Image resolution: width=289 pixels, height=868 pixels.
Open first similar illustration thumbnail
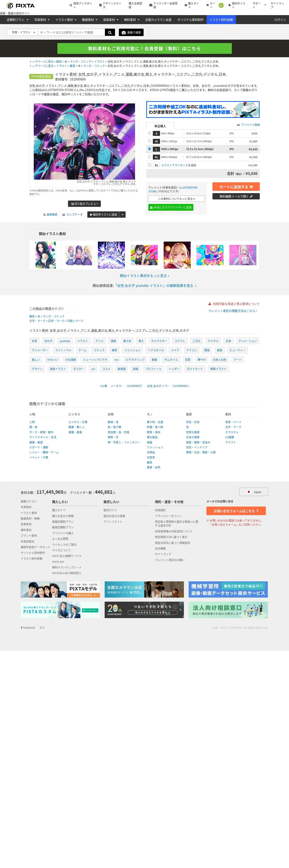(45, 255)
